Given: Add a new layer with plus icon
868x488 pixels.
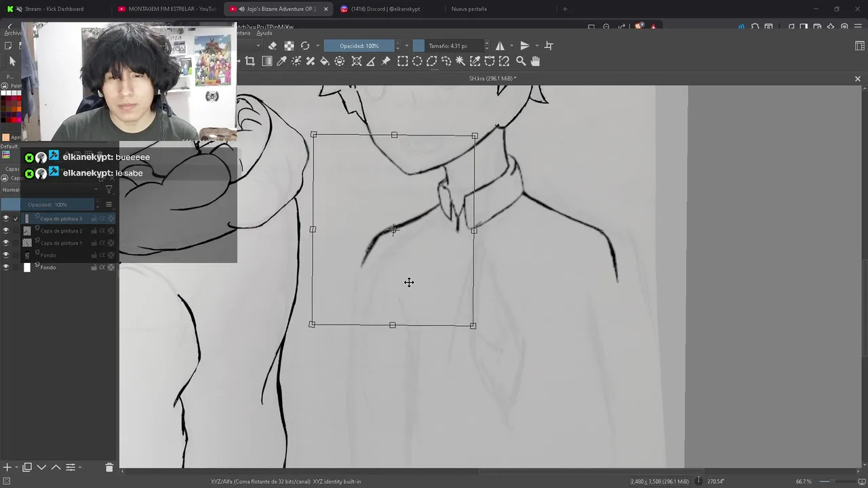Looking at the screenshot, I should (7, 467).
